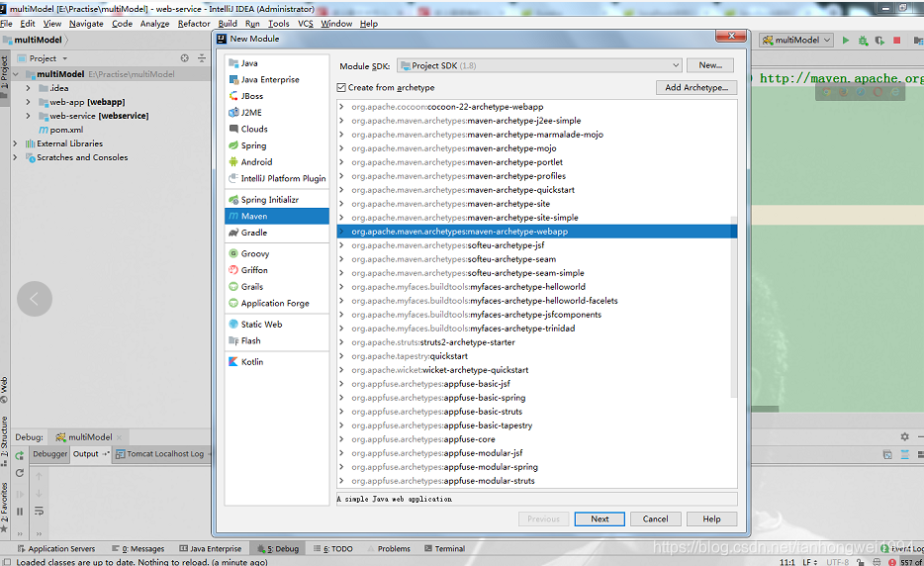This screenshot has width=924, height=566.
Task: Click the Help button
Action: click(711, 519)
